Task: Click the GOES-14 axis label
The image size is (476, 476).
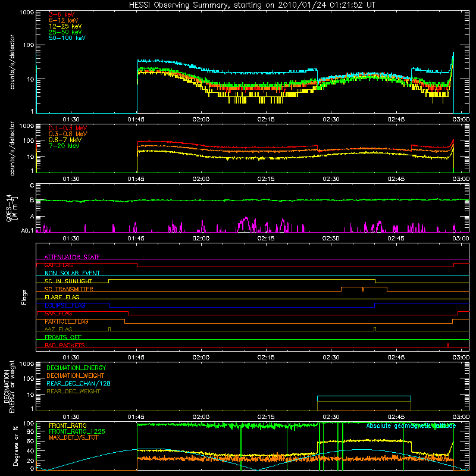Action: tap(11, 208)
